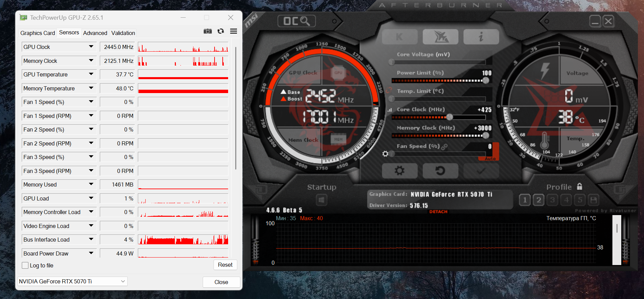
Task: Select Afterburner profile slot 1
Action: 525,200
